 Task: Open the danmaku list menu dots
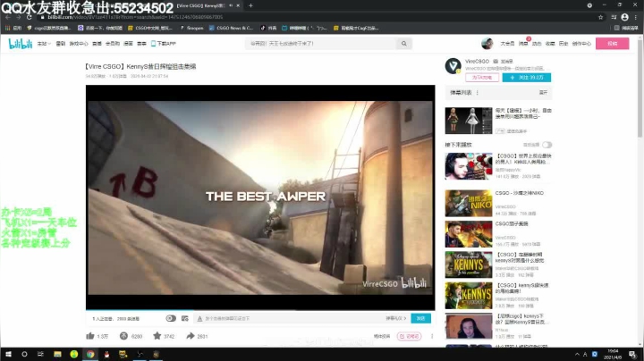(x=478, y=93)
